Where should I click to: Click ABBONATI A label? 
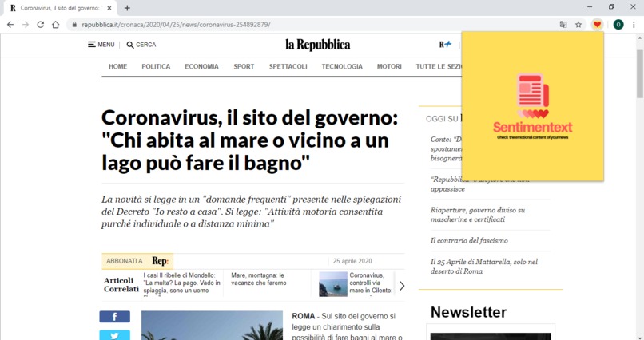[x=125, y=261]
